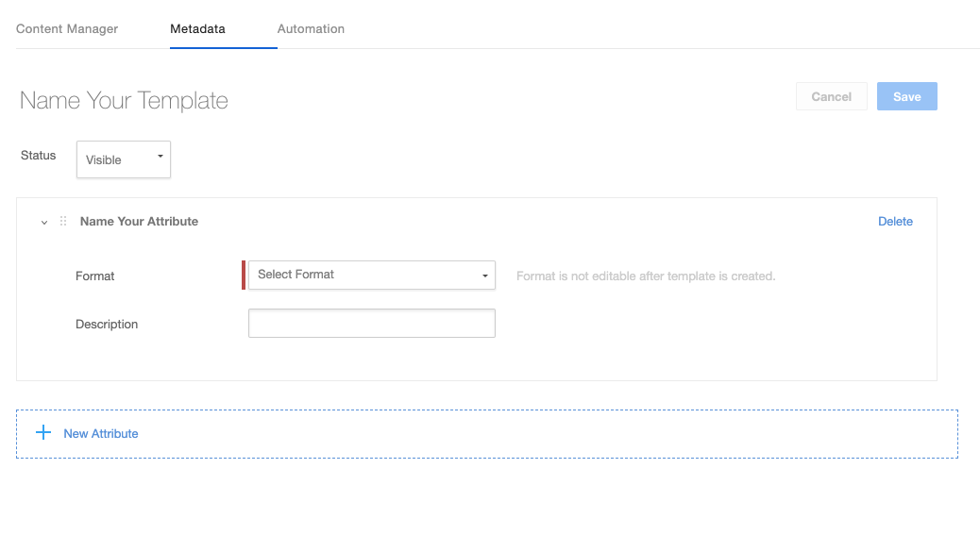The width and height of the screenshot is (980, 552).
Task: Collapse the attribute panel with the chevron
Action: pyautogui.click(x=44, y=222)
